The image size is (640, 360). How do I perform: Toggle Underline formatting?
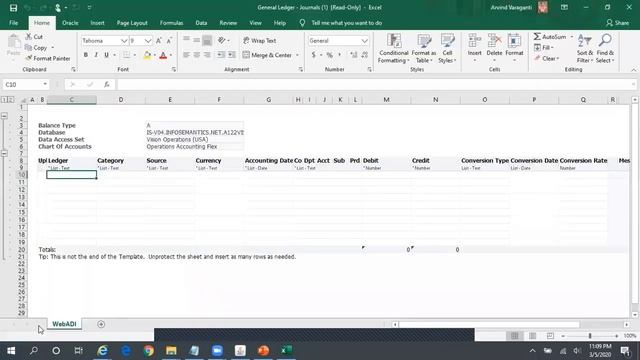(x=107, y=55)
